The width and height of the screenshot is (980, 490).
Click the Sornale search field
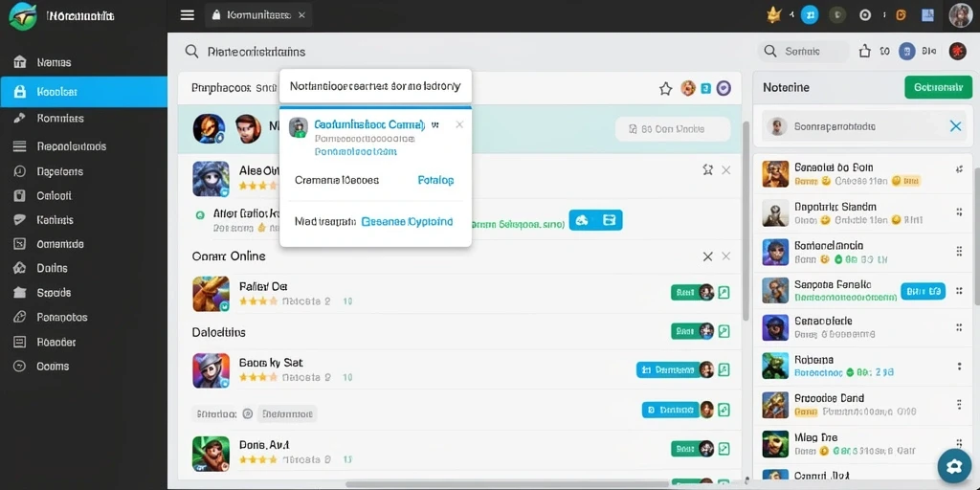coord(804,52)
